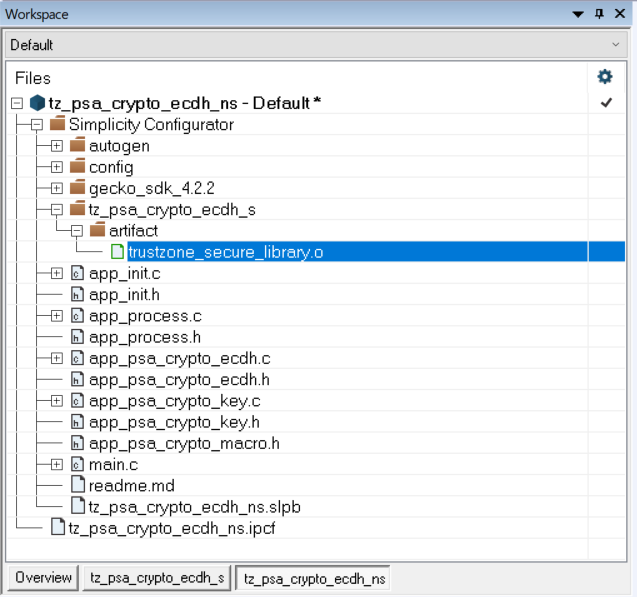Switch to the tz_psa_crypto_ecdh_s tab

click(156, 577)
